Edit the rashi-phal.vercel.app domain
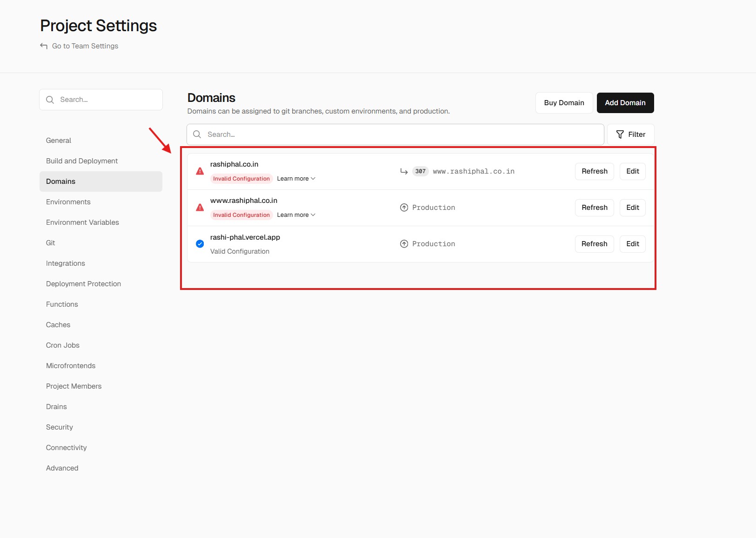This screenshot has width=756, height=538. click(x=632, y=244)
